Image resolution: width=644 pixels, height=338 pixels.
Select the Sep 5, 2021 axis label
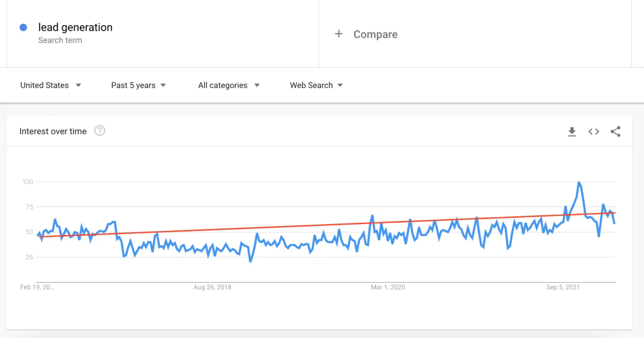click(x=563, y=287)
